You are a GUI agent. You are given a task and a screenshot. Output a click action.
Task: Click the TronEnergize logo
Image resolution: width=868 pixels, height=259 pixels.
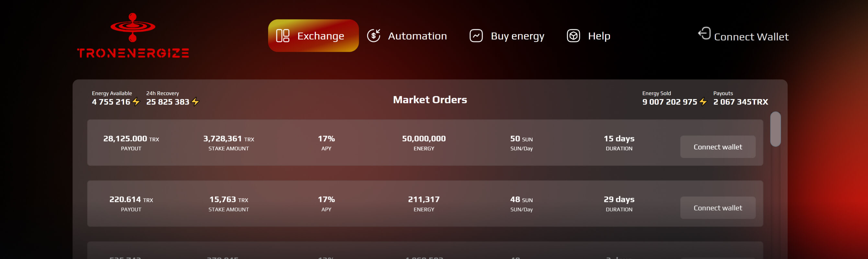click(x=133, y=36)
